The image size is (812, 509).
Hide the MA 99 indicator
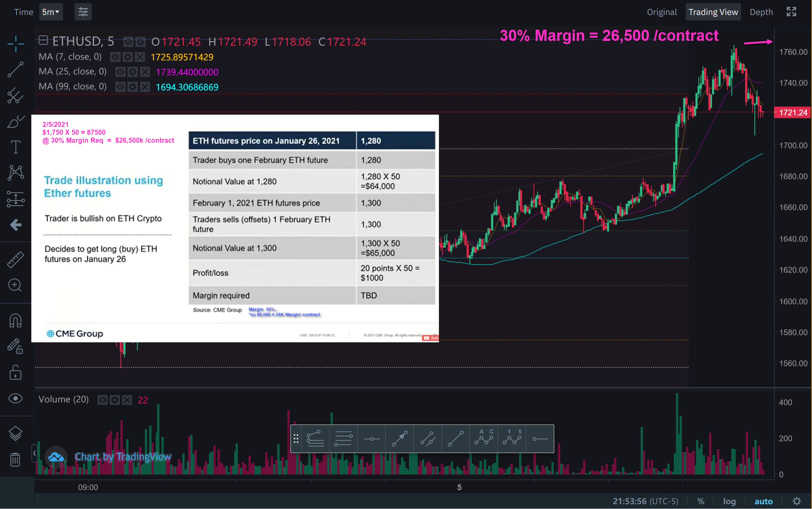120,87
